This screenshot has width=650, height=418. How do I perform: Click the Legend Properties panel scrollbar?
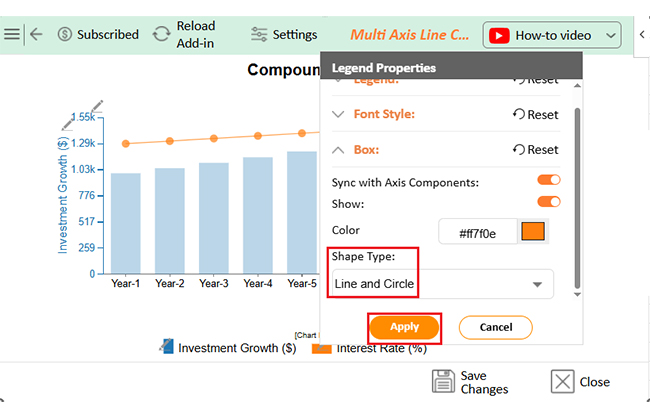click(577, 198)
